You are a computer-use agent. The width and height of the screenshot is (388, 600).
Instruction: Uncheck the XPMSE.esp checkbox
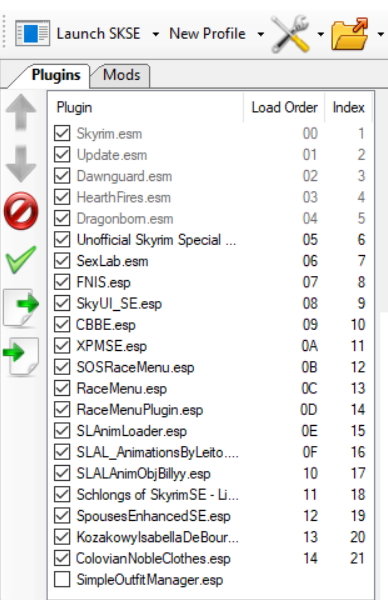pyautogui.click(x=62, y=346)
